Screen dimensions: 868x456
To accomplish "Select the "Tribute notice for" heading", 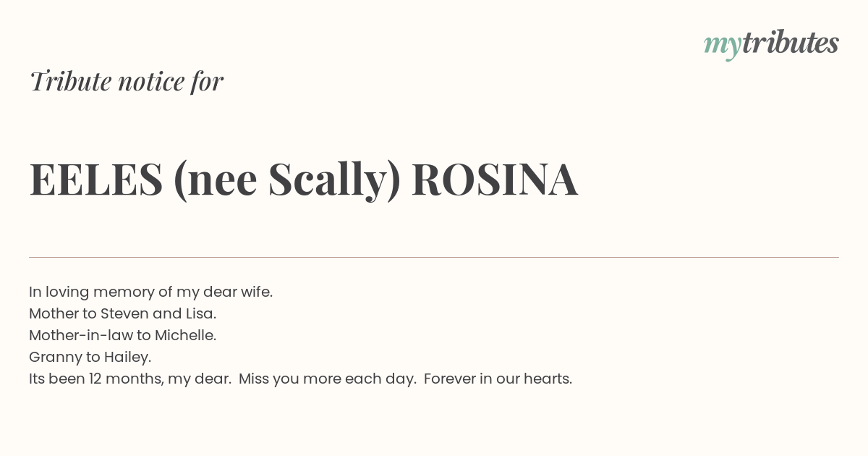I will 127,81.
